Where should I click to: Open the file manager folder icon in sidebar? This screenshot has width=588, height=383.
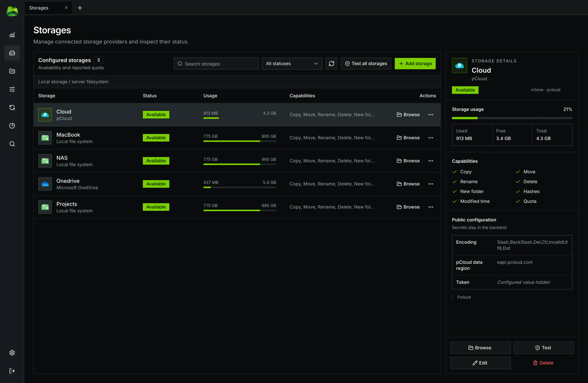pyautogui.click(x=12, y=71)
